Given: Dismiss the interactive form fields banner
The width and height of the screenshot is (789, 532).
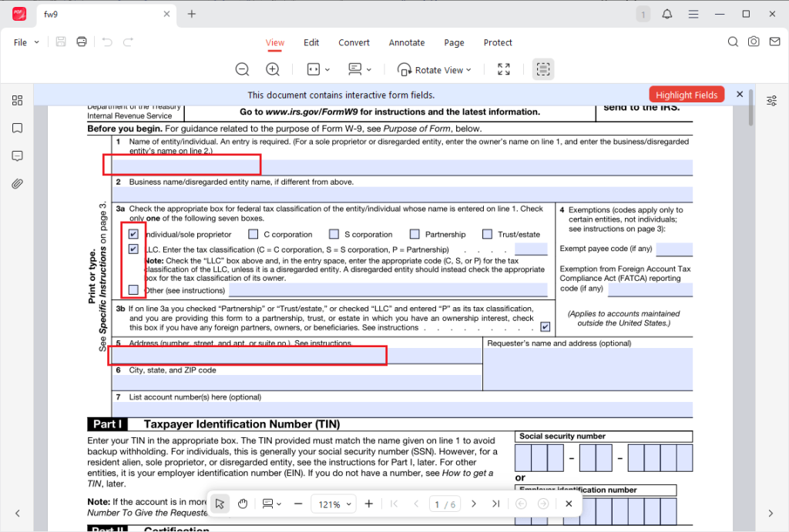Looking at the screenshot, I should click(740, 94).
